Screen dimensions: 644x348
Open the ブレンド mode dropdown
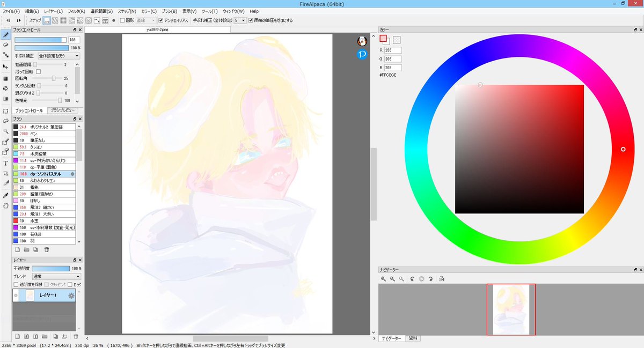[56, 276]
